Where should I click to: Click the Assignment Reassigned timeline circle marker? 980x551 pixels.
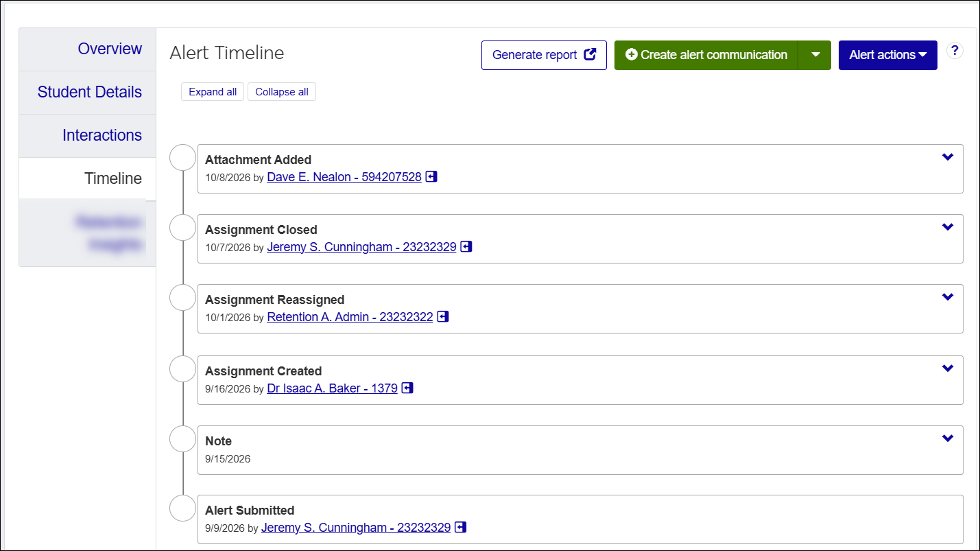click(182, 297)
